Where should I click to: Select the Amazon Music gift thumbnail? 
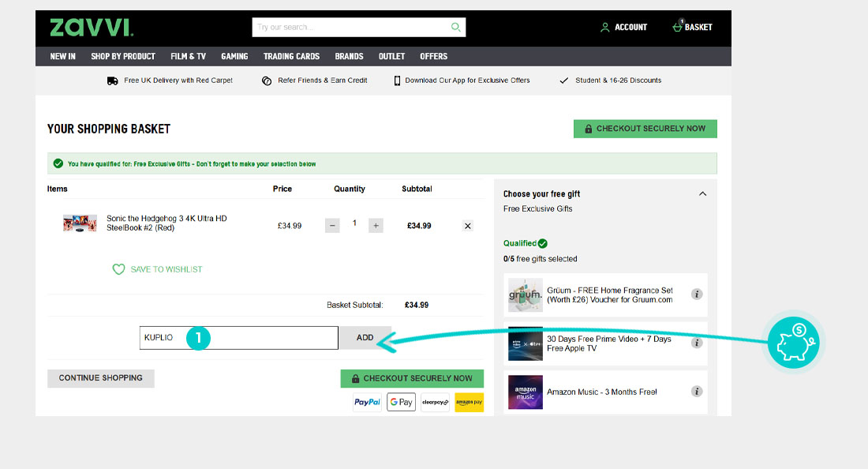point(526,392)
